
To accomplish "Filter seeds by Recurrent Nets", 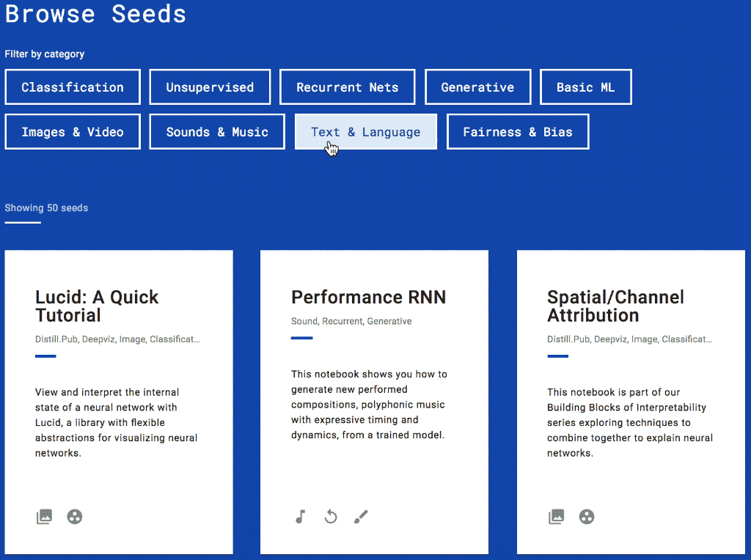I will (x=347, y=86).
